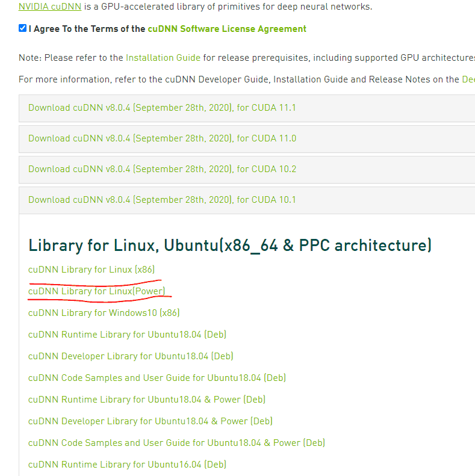Download cuDNN Runtime Library for Ubuntu16.04 (Deb)
The image size is (475, 476).
pyautogui.click(x=127, y=465)
